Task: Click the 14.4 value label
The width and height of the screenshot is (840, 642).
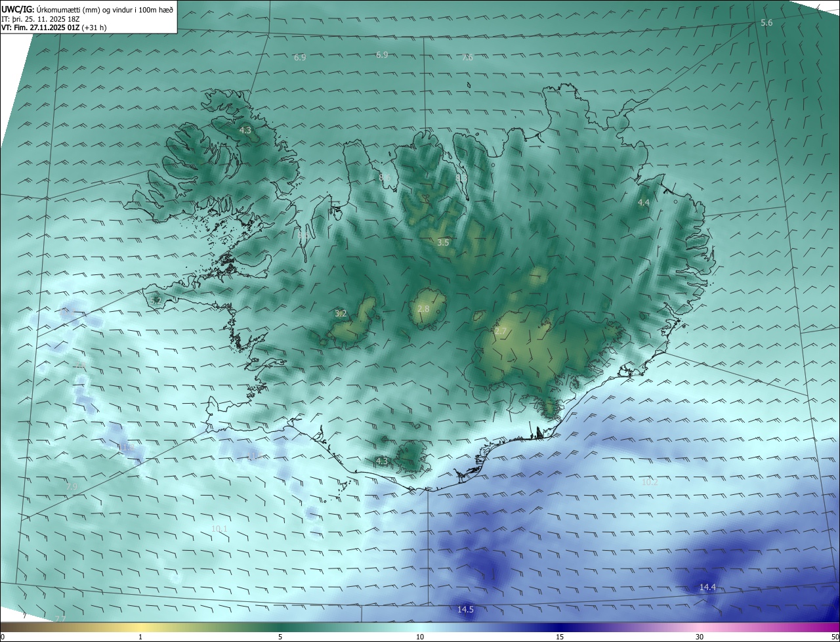Action: (x=707, y=588)
